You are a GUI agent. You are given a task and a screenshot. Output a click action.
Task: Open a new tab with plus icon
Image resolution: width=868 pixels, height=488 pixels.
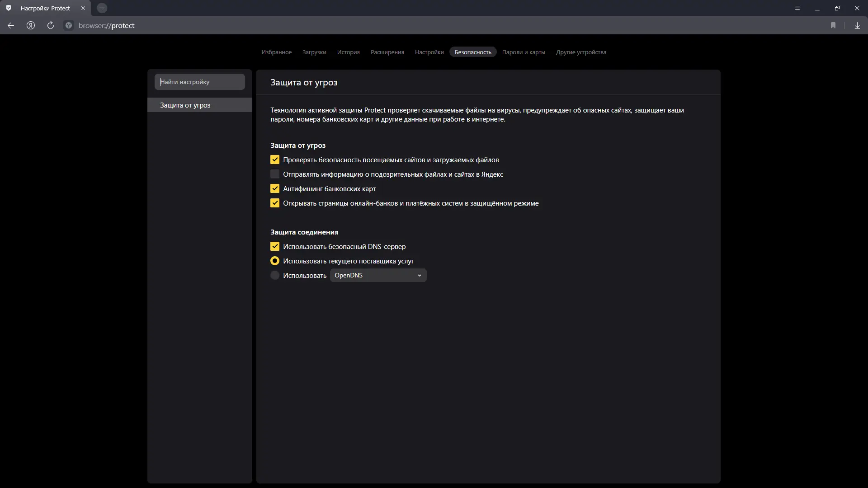[x=102, y=8]
